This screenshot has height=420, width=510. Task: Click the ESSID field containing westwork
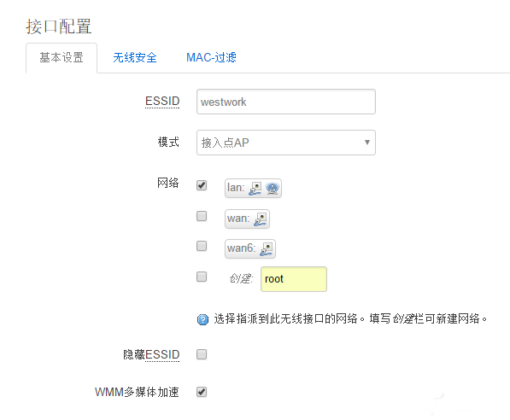point(286,102)
